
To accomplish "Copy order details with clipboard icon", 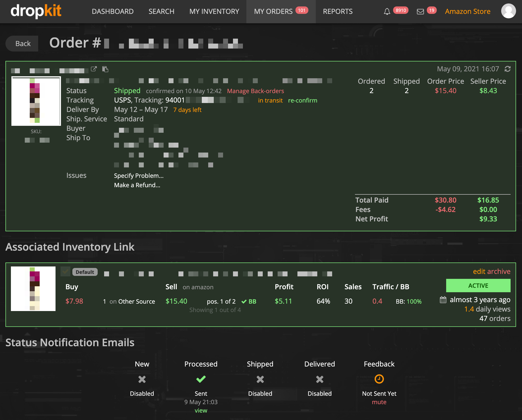I will click(x=105, y=69).
